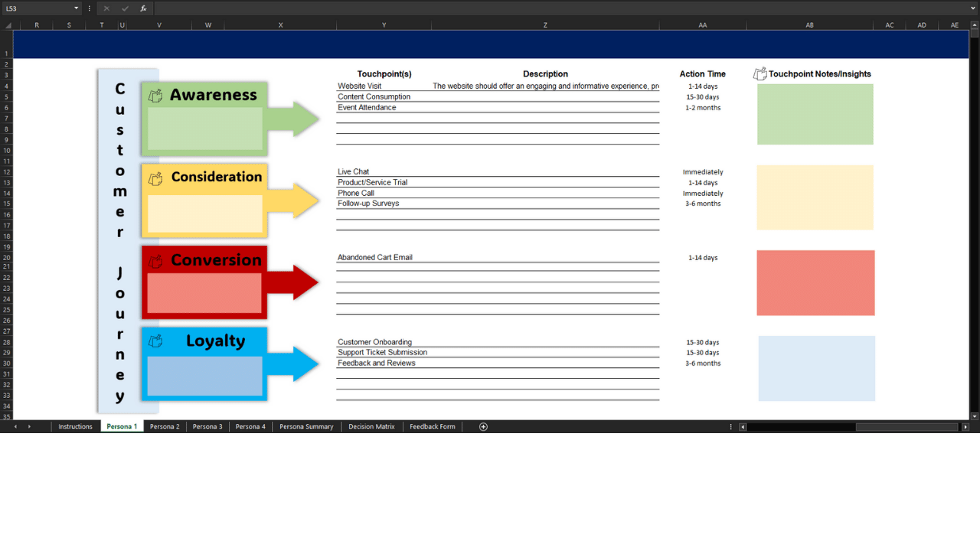Click the Customer Onboarding touchpoint cell
The width and height of the screenshot is (980, 551).
tap(384, 342)
